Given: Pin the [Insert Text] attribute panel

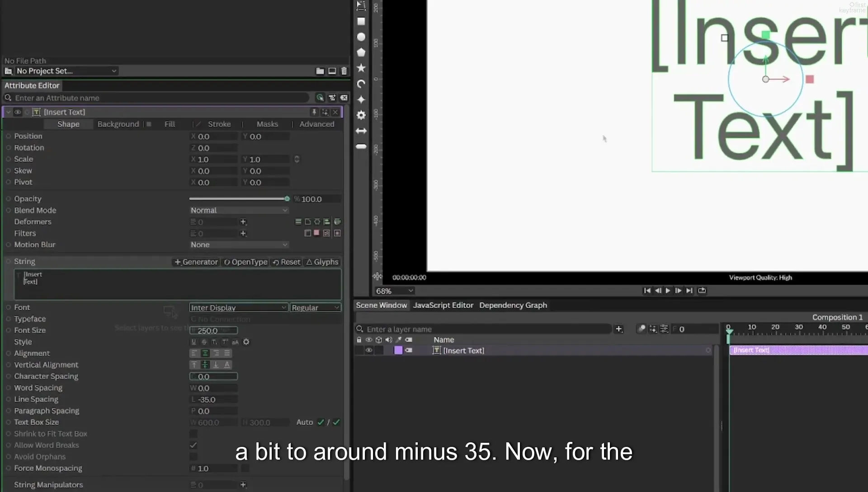Looking at the screenshot, I should tap(314, 112).
